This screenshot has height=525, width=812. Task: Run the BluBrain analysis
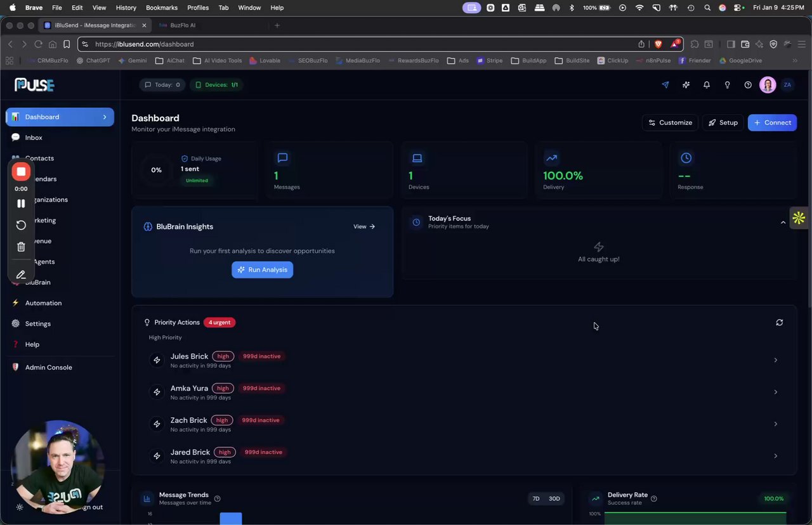click(262, 269)
